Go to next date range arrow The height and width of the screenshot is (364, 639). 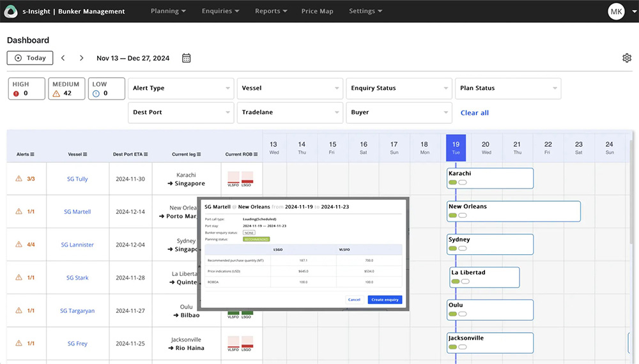point(82,58)
